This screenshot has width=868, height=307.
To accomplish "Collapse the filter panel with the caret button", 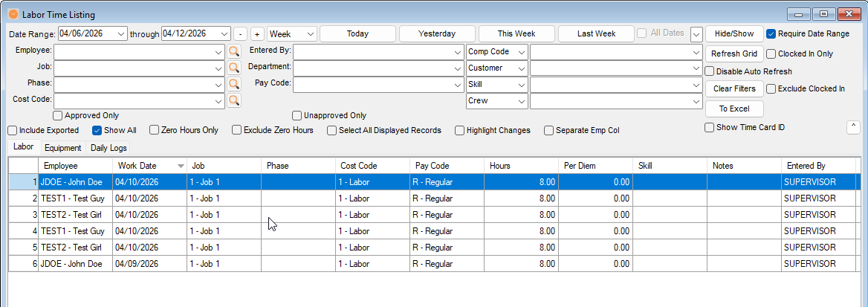I will coord(853,127).
